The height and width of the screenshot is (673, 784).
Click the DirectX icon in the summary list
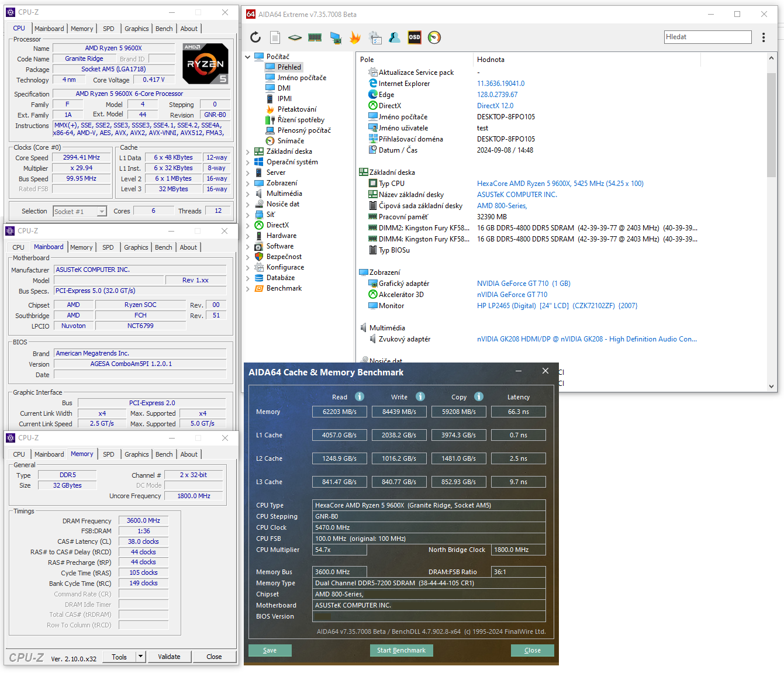tap(373, 105)
